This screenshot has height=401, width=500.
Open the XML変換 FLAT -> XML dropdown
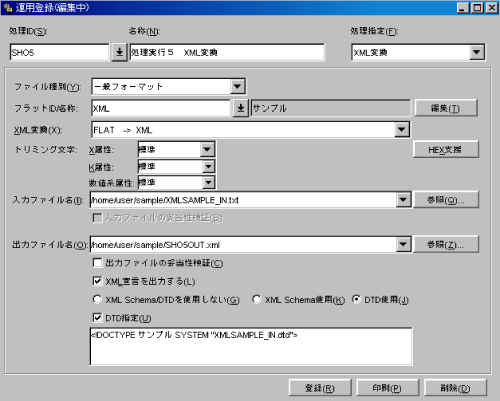click(x=401, y=130)
